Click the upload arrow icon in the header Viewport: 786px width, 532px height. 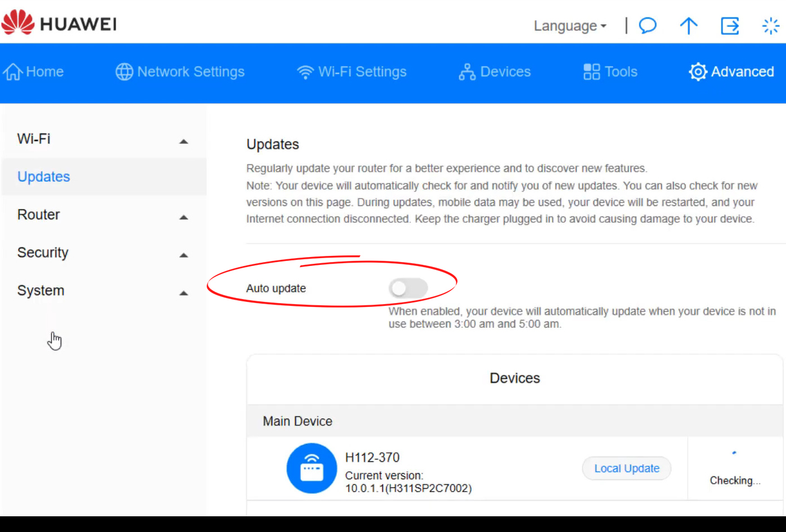[x=688, y=26]
